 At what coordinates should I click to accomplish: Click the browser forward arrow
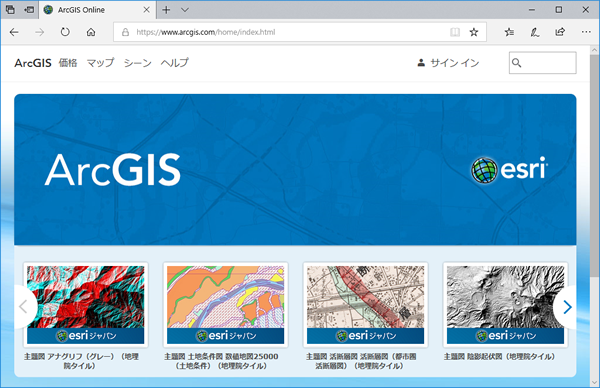point(39,32)
